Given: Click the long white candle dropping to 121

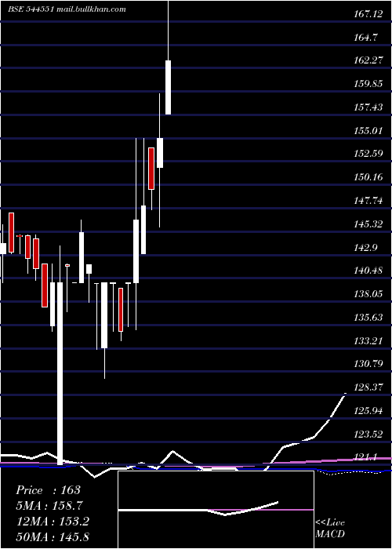Looking at the screenshot, I should (60, 373).
